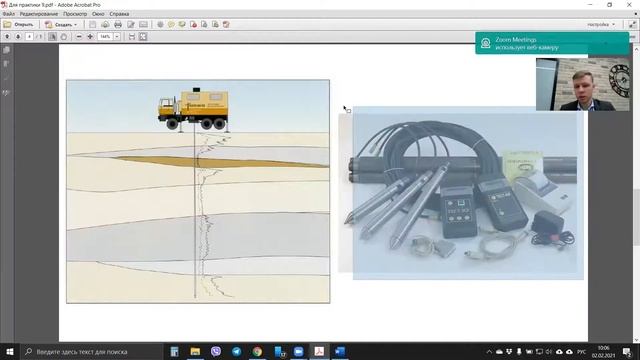Zoom in with plus button
640x360 pixels.
pos(90,37)
